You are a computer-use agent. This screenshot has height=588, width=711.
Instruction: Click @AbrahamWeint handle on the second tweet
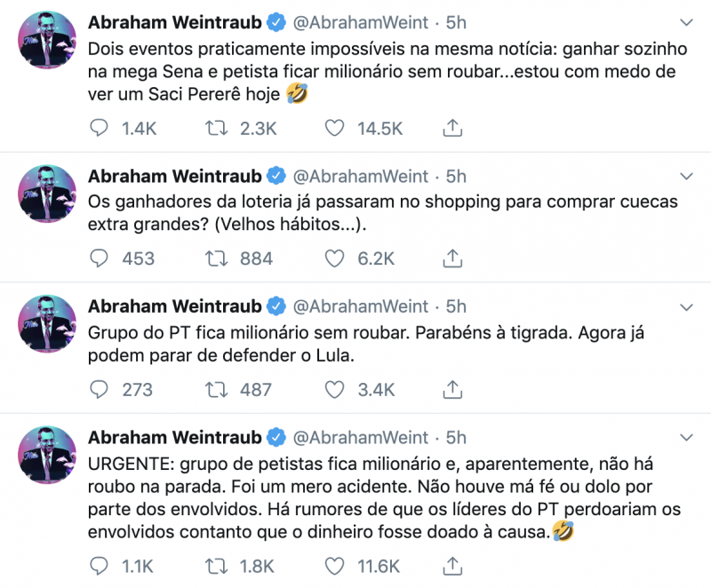click(x=360, y=177)
